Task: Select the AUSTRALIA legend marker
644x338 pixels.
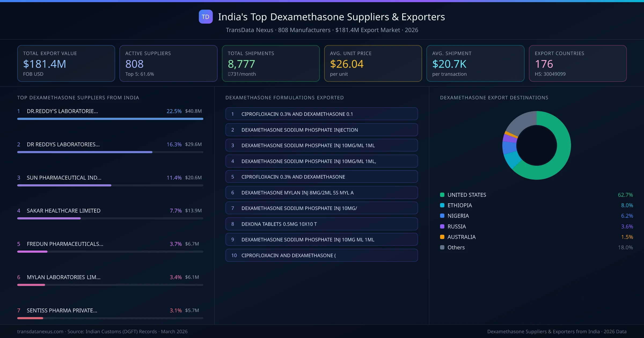Action: 442,237
